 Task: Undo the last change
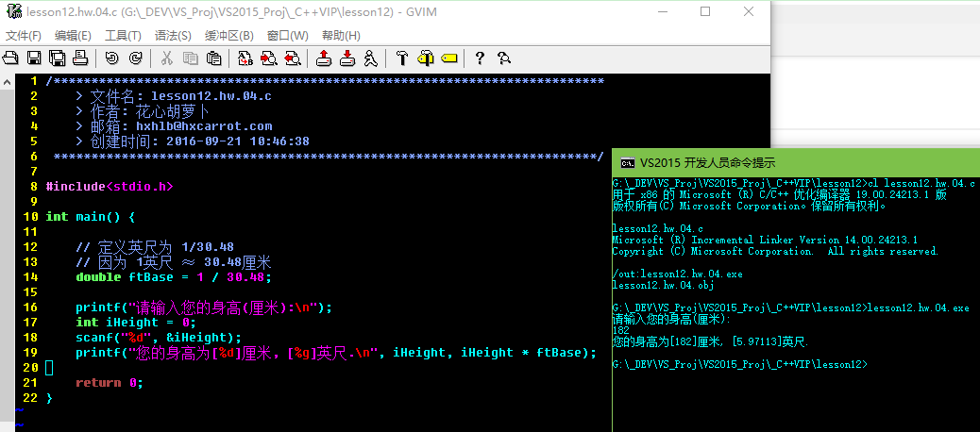coord(112,58)
